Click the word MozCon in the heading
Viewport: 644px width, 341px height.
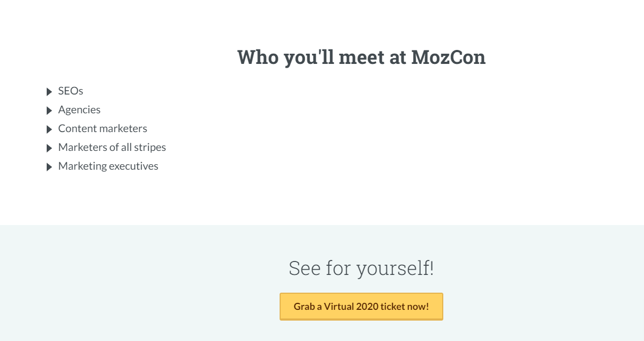449,57
